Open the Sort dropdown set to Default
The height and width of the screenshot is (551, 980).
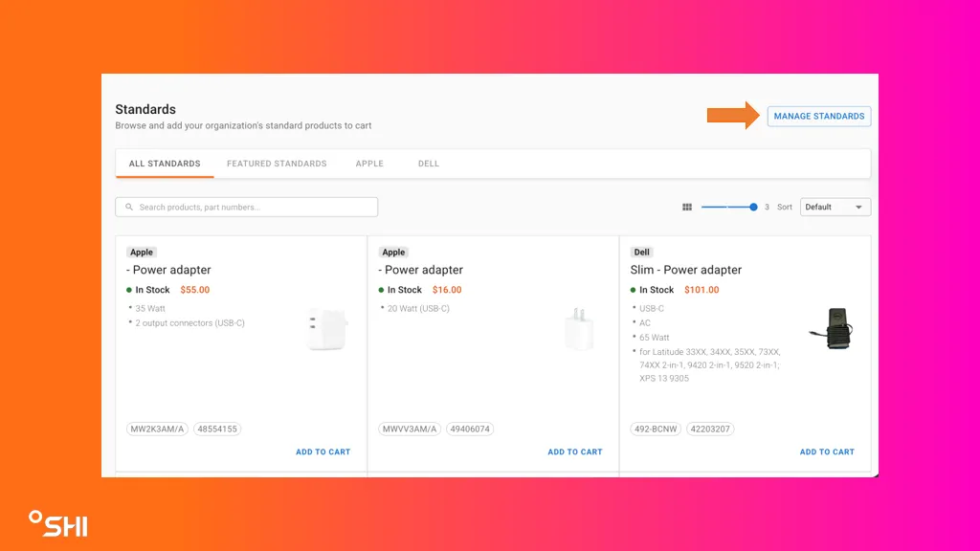click(835, 207)
